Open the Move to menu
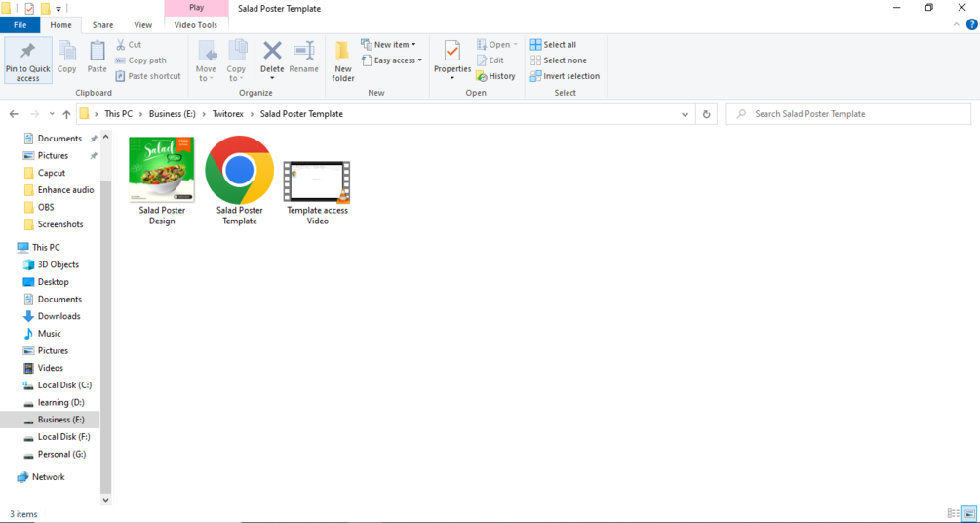980x523 pixels. [x=206, y=60]
